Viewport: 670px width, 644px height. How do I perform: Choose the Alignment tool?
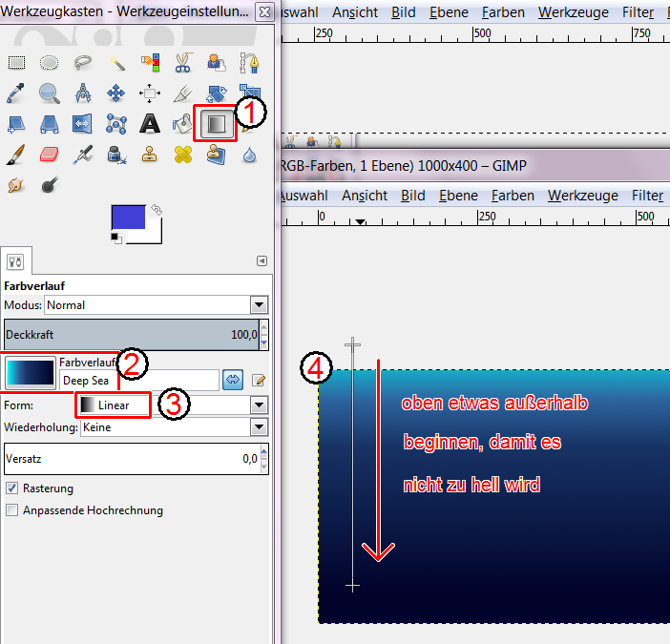(x=150, y=93)
